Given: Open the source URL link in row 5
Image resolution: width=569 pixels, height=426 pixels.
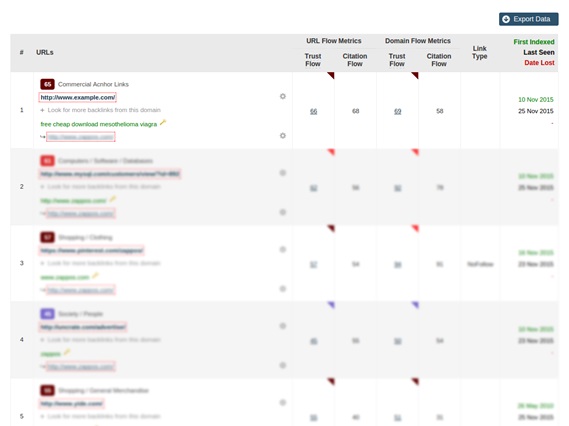Looking at the screenshot, I should pyautogui.click(x=71, y=404).
